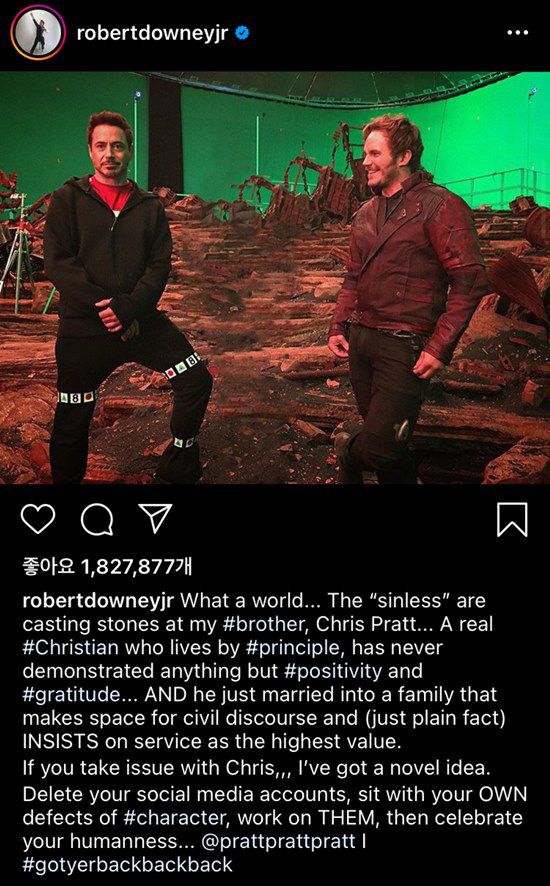Open the #positivity hashtag
Viewport: 550px width, 886px height.
334,671
